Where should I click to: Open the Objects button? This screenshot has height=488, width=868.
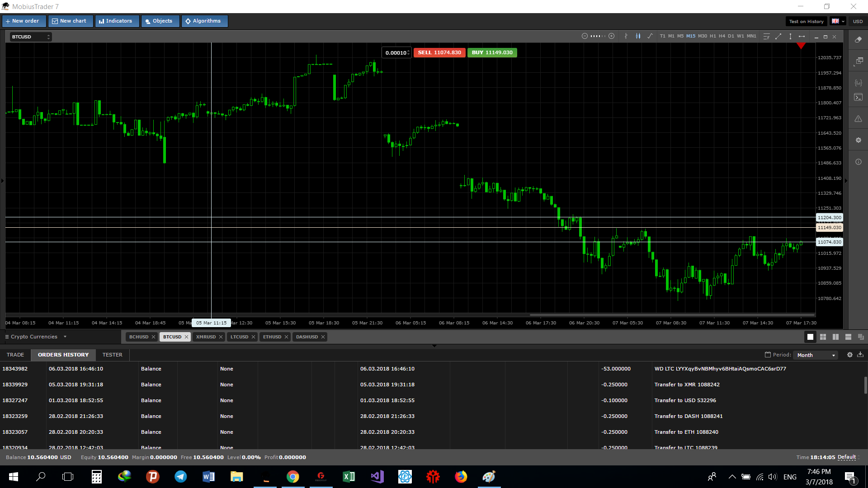tap(160, 21)
